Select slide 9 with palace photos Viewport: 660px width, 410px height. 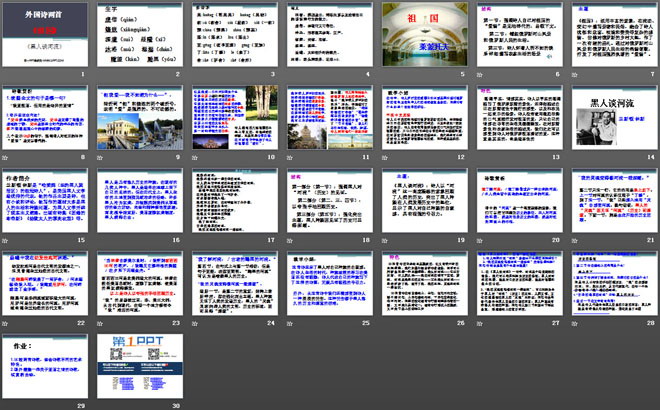tap(140, 117)
